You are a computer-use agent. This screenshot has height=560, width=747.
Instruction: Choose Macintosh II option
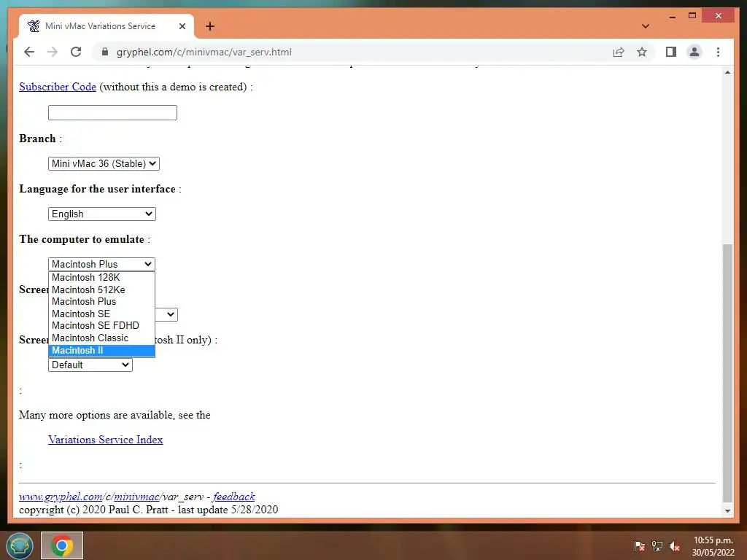[101, 351]
